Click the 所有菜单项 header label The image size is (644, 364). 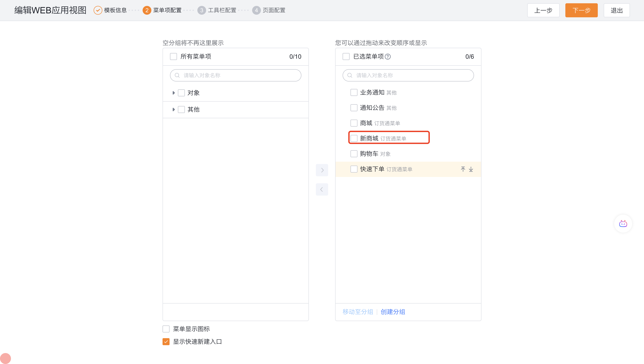click(196, 57)
